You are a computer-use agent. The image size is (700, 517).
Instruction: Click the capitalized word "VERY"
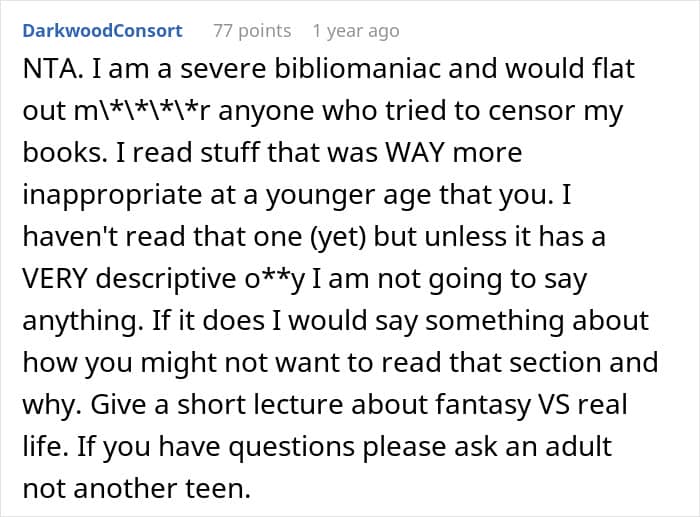59,281
